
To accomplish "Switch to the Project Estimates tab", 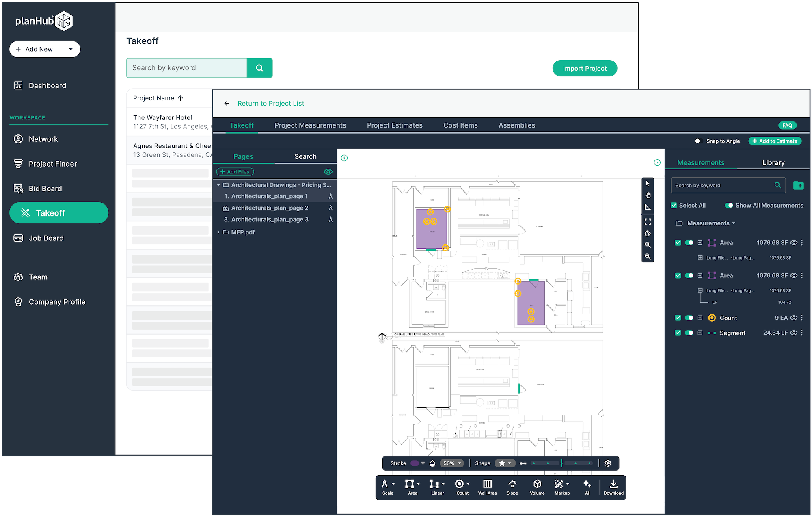I will click(394, 125).
